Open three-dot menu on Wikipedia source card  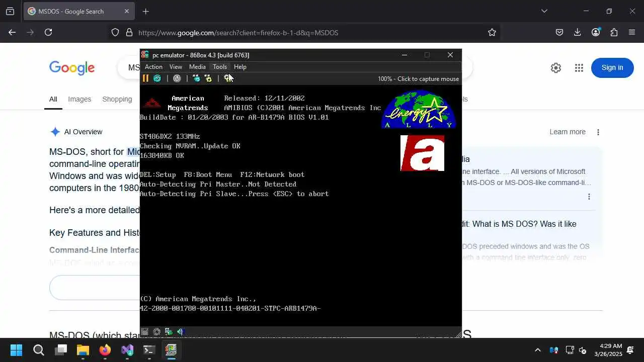click(589, 197)
